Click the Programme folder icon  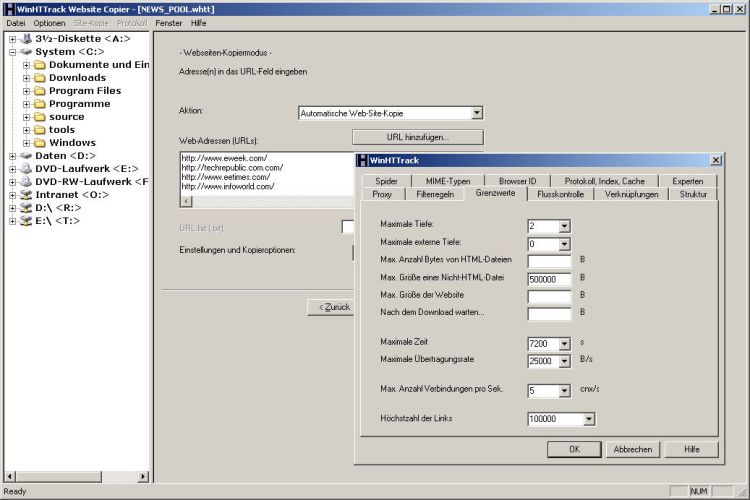[40, 103]
